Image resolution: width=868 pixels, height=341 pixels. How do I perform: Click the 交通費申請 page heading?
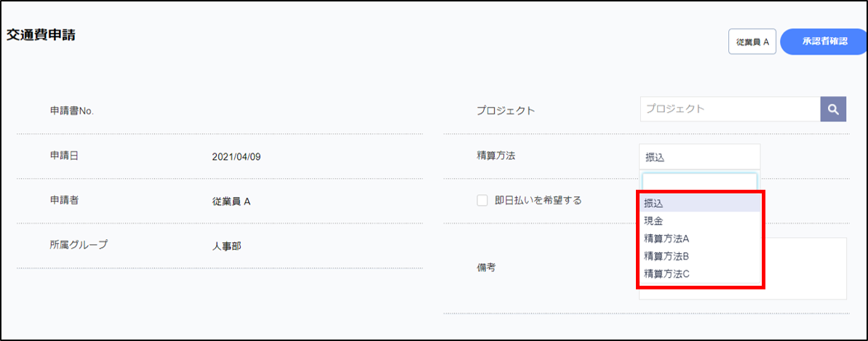[41, 35]
